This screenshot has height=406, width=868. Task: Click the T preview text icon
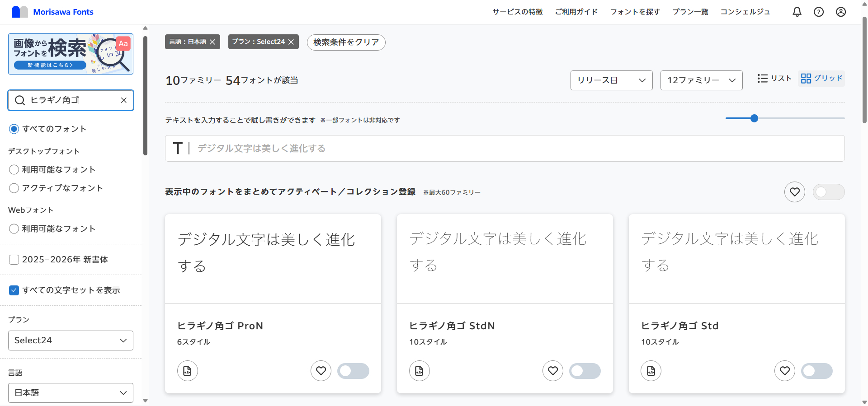(x=178, y=148)
